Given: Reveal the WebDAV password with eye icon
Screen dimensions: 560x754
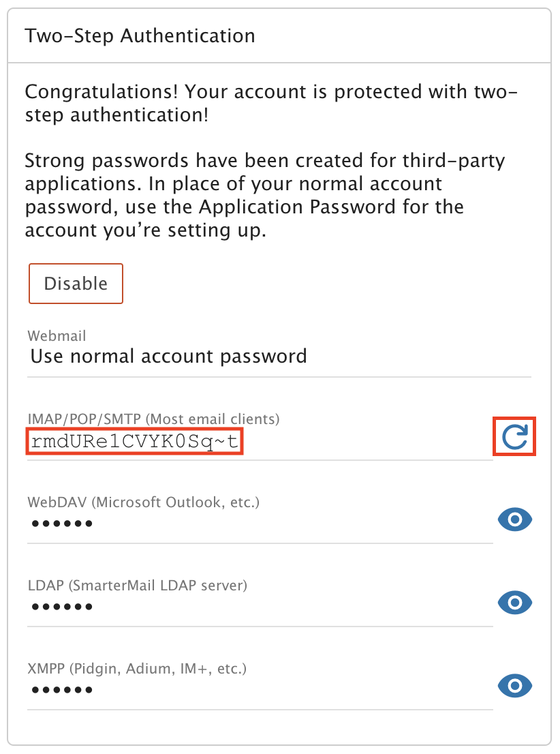Looking at the screenshot, I should click(514, 519).
